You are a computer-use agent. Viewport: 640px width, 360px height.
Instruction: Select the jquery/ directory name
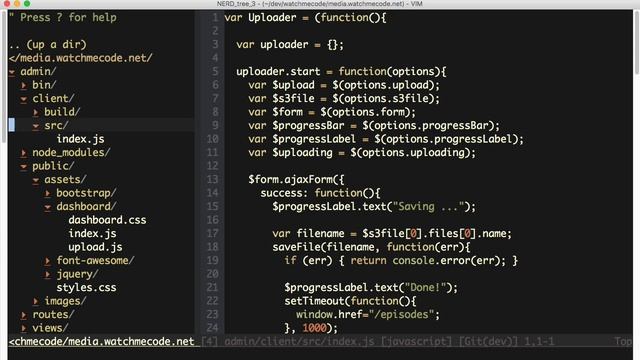[77, 274]
